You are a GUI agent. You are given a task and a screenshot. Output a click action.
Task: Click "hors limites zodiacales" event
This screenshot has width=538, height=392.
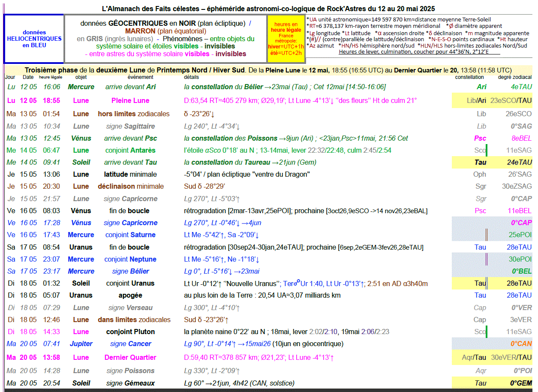tap(134, 114)
